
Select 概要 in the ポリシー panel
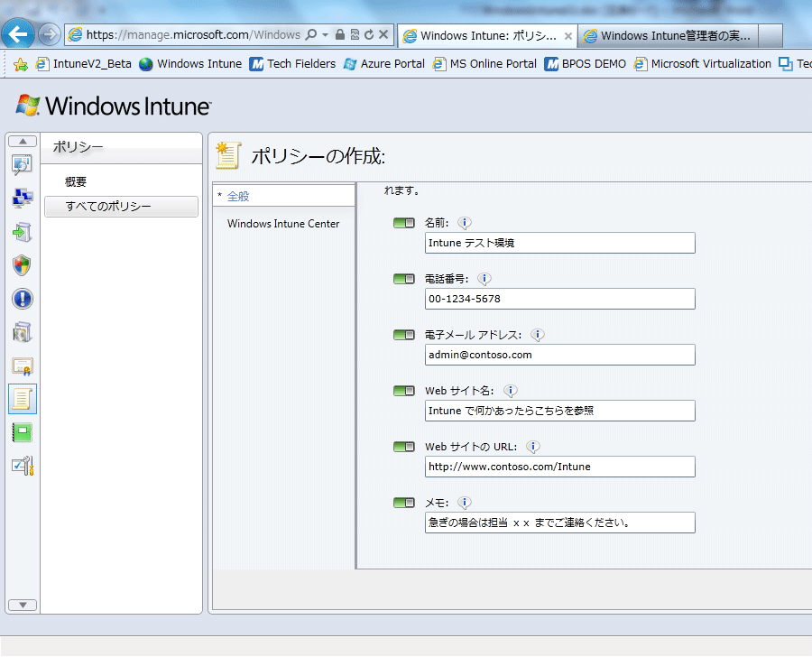(x=76, y=182)
